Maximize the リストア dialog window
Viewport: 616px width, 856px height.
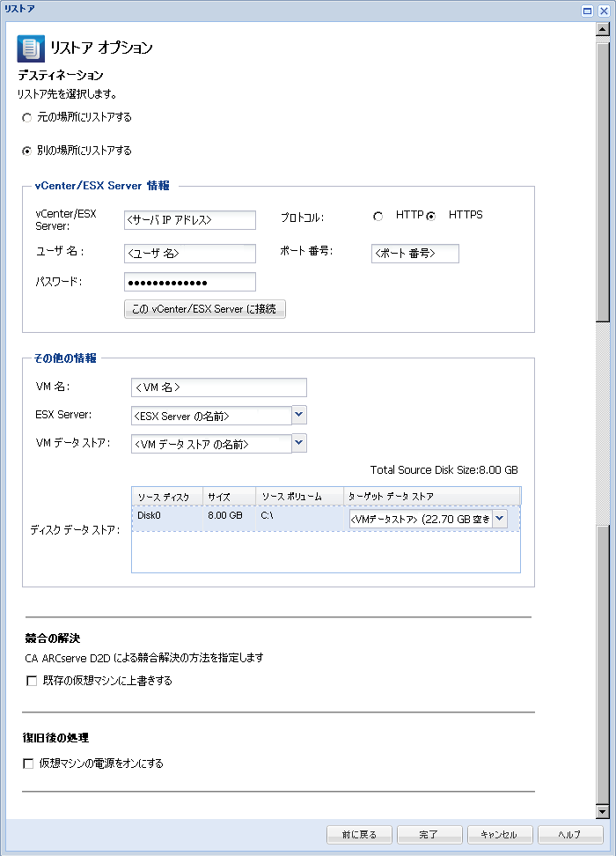pos(587,11)
